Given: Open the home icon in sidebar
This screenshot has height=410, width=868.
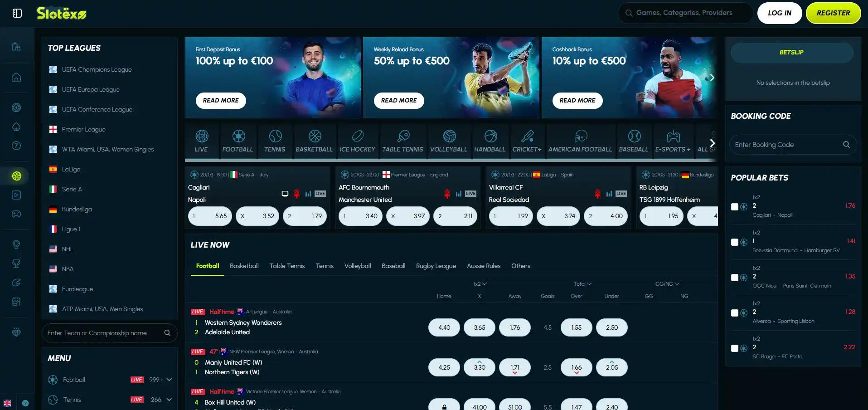Looking at the screenshot, I should coord(16,77).
